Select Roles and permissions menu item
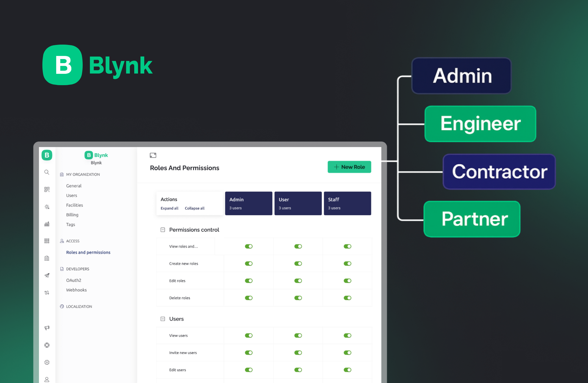Image resolution: width=588 pixels, height=383 pixels. pyautogui.click(x=88, y=252)
